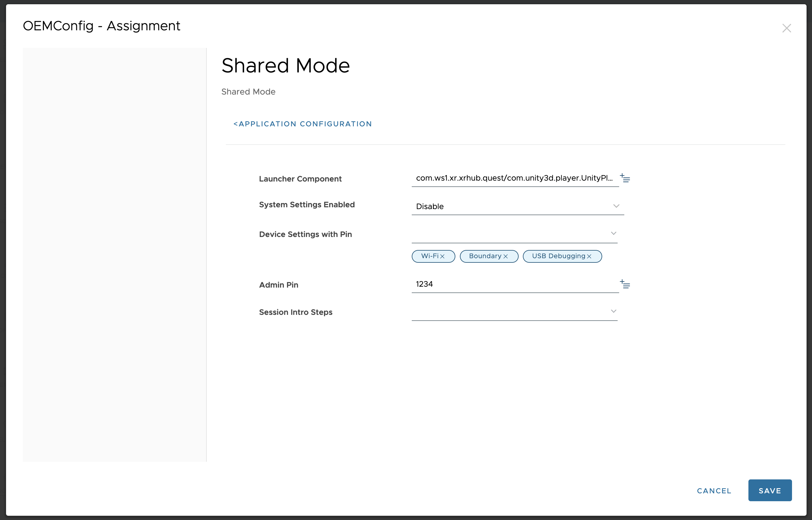812x520 pixels.
Task: Focus the Admin Pin input field
Action: [514, 284]
